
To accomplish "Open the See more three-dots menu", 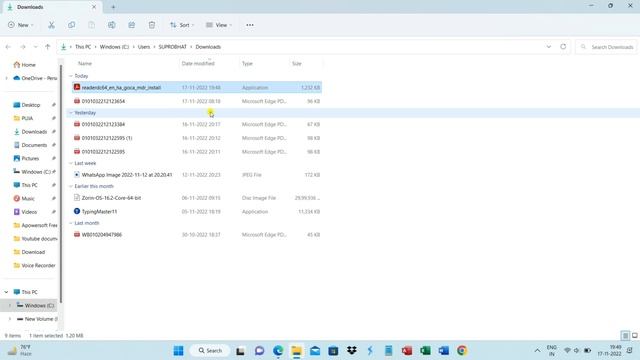I will click(x=250, y=25).
